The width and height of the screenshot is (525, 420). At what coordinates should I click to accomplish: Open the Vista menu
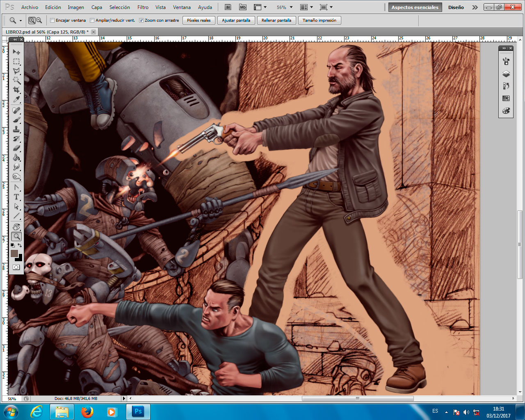click(161, 7)
